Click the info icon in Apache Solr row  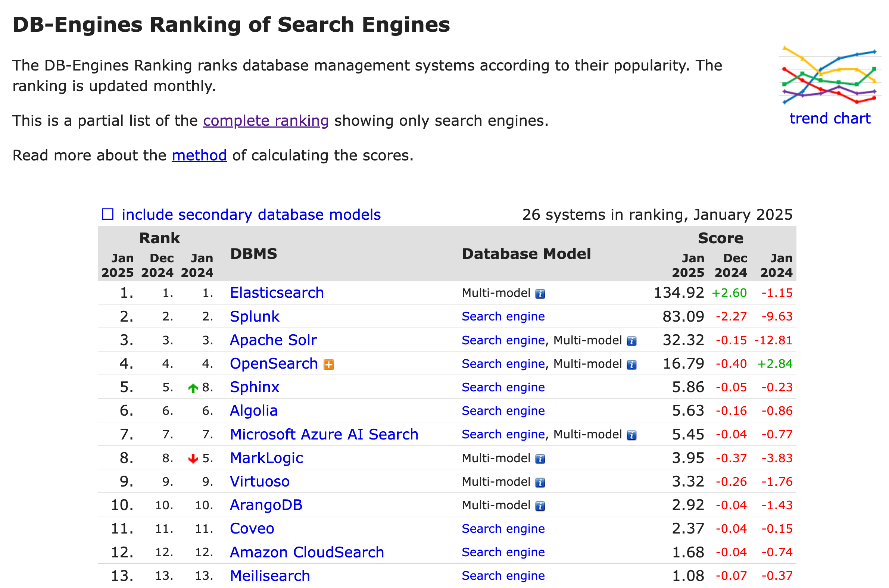click(631, 341)
